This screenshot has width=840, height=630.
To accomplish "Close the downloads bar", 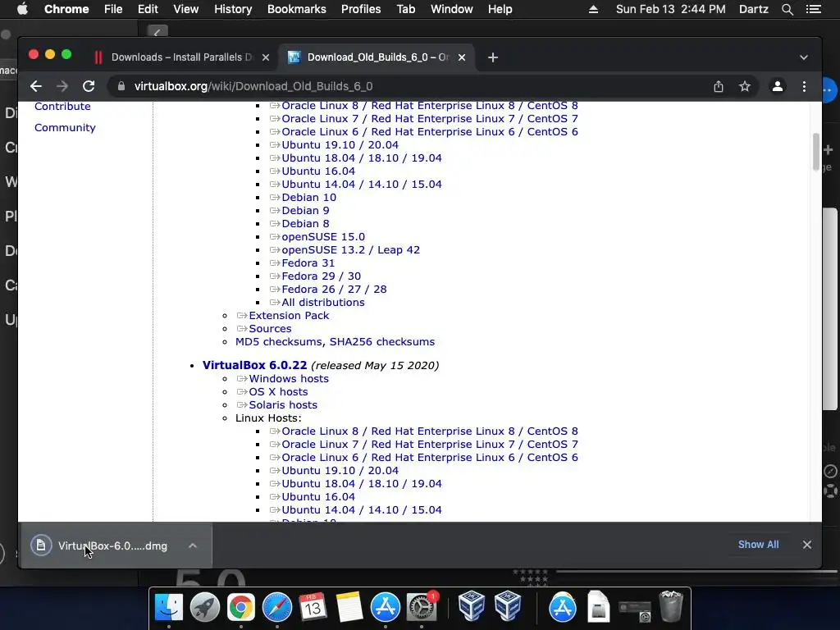I will 807,545.
